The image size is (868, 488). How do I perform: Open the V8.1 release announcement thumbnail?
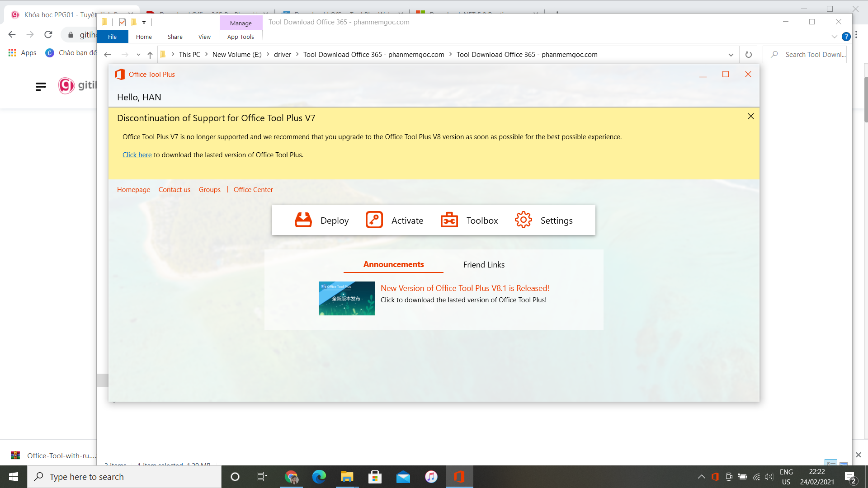tap(347, 298)
